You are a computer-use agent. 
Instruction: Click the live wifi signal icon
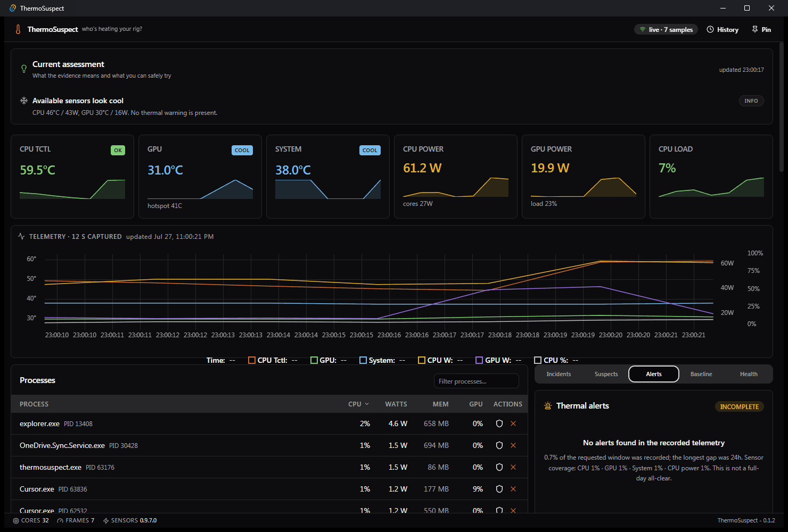click(x=643, y=29)
